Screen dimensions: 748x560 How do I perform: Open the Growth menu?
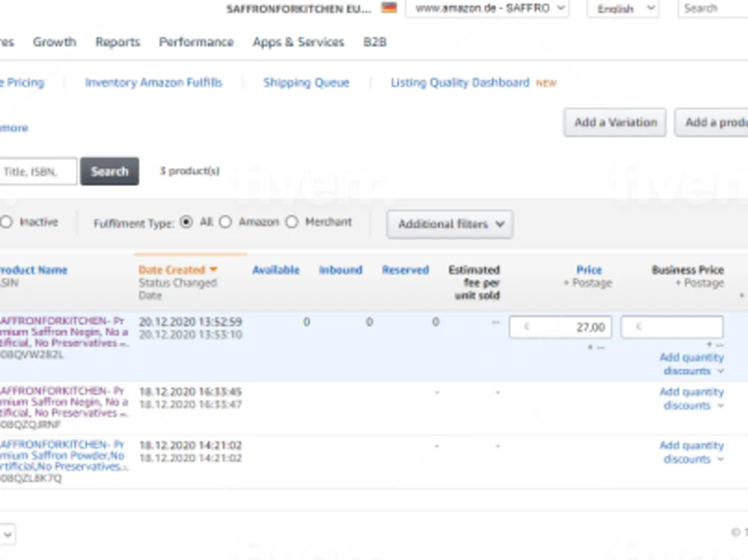coord(55,42)
